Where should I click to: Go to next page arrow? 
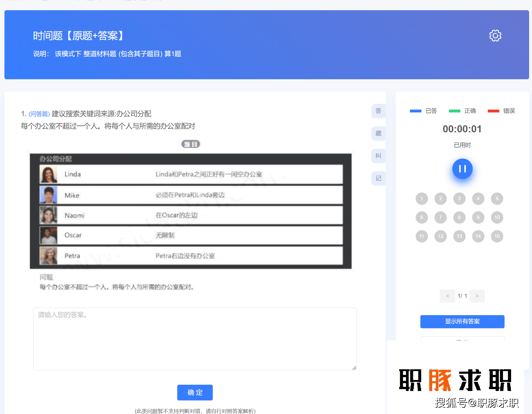point(477,296)
